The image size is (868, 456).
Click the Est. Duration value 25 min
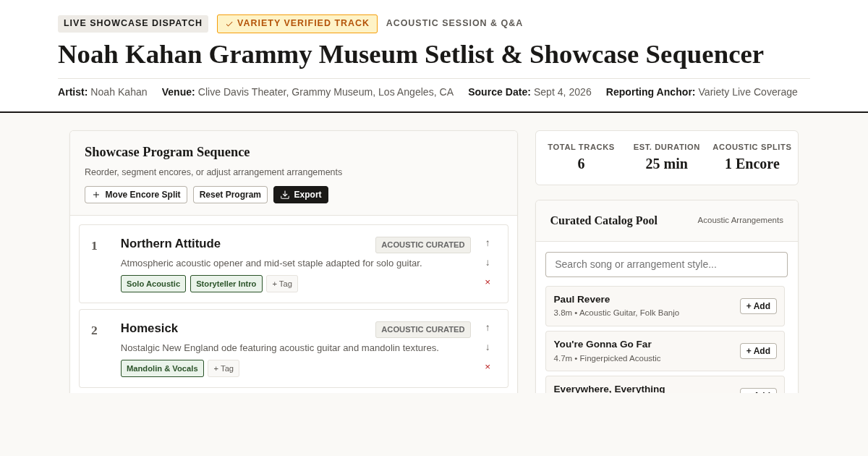[667, 164]
